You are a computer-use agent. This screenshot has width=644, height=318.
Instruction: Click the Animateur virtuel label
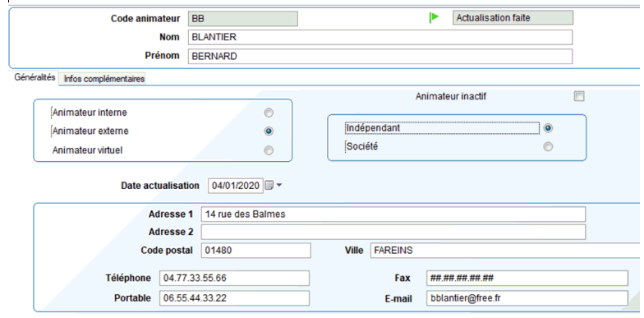pos(87,150)
